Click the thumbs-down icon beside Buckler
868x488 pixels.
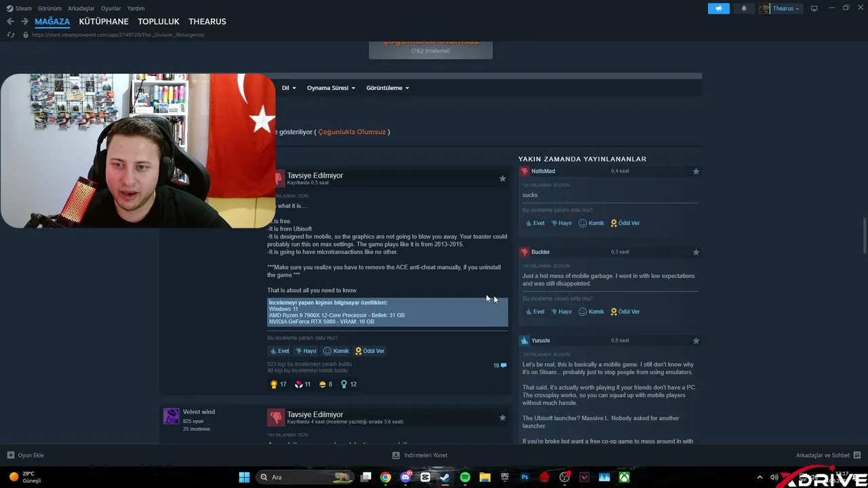click(x=524, y=252)
